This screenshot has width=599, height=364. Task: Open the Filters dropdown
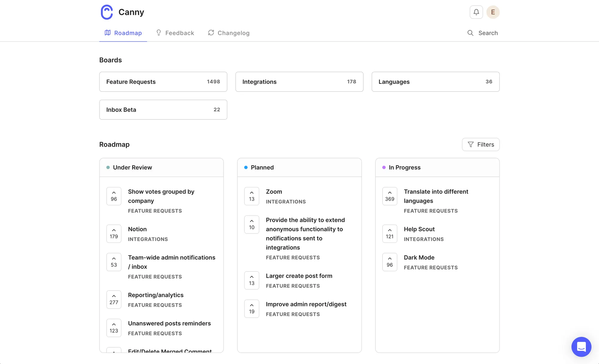coord(481,145)
